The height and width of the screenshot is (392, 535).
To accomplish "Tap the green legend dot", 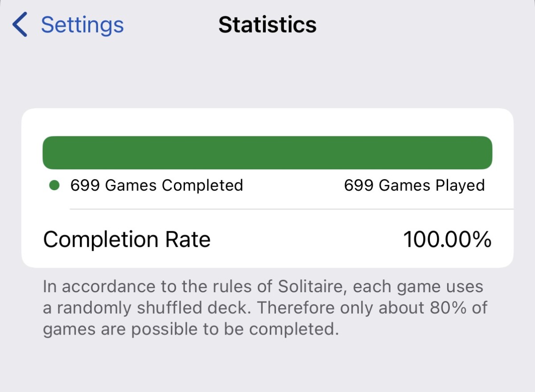I will [x=54, y=185].
